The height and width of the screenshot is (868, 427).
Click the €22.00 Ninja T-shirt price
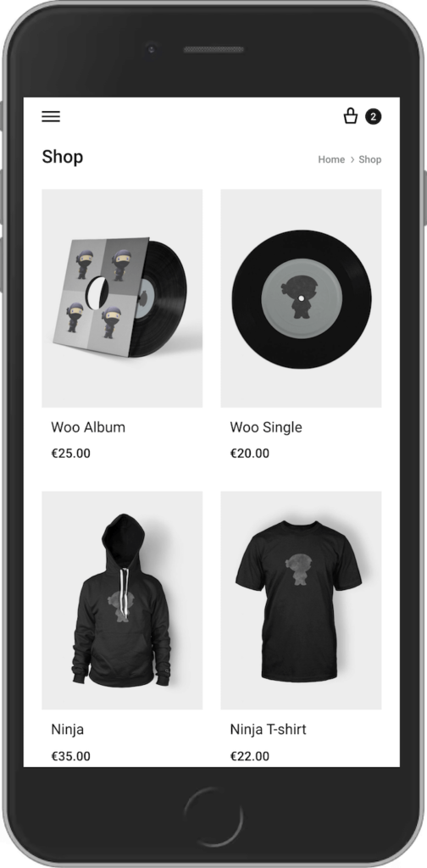250,756
